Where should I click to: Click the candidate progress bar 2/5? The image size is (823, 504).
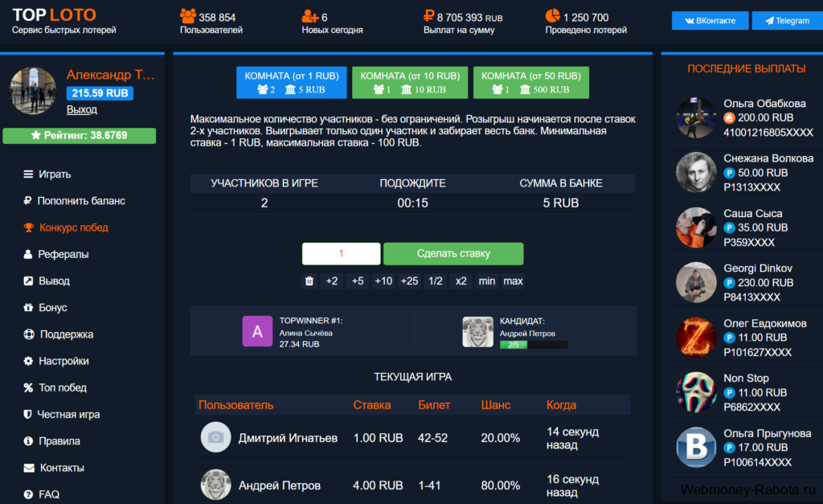[534, 345]
